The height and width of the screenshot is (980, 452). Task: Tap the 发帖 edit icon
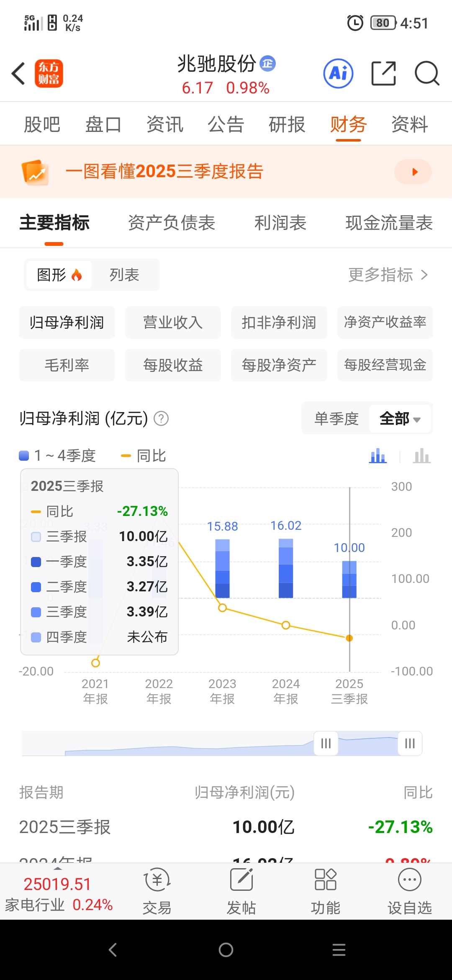coord(241,879)
